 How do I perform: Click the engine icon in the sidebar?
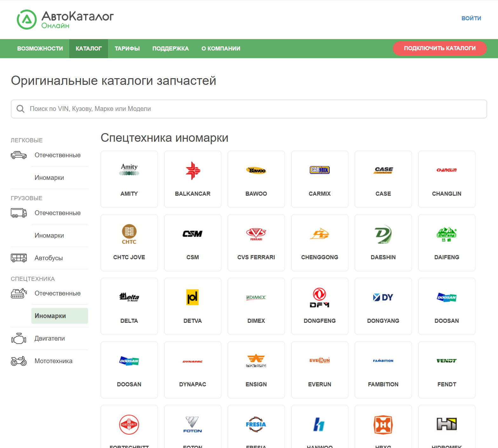point(19,338)
